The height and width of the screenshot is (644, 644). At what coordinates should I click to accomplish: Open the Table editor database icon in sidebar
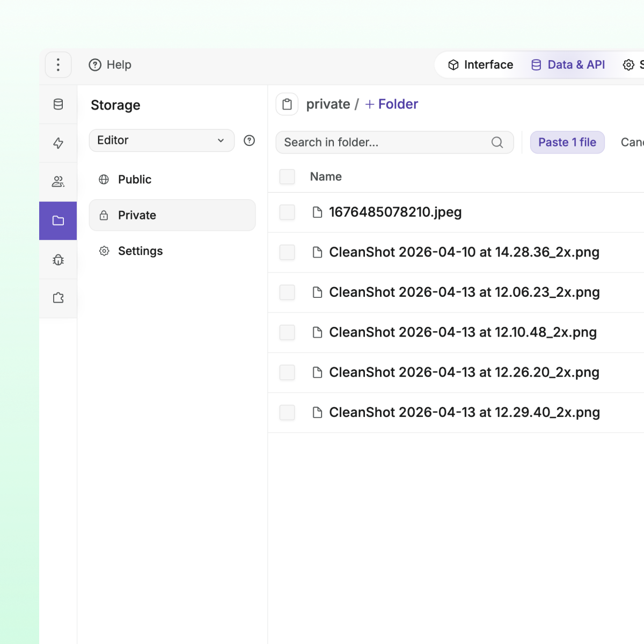tap(58, 104)
